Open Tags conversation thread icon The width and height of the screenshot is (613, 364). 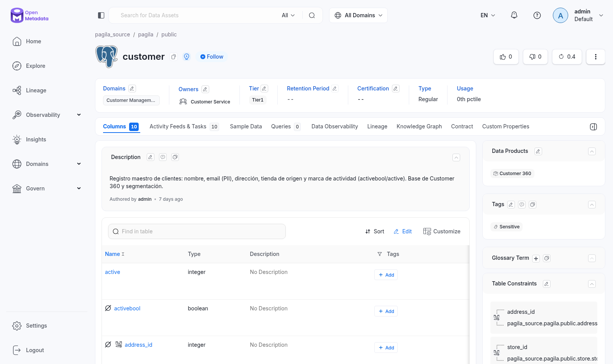(533, 205)
